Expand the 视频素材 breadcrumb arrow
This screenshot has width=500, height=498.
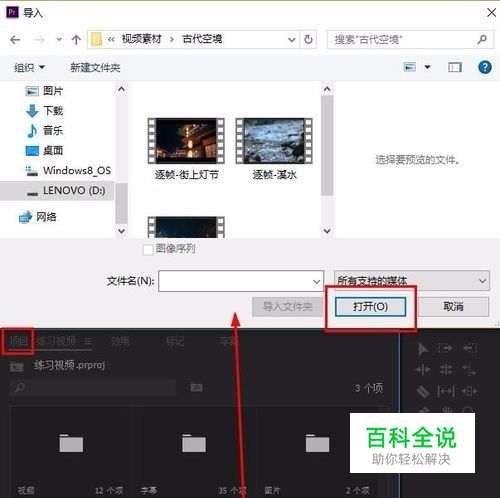(x=172, y=40)
